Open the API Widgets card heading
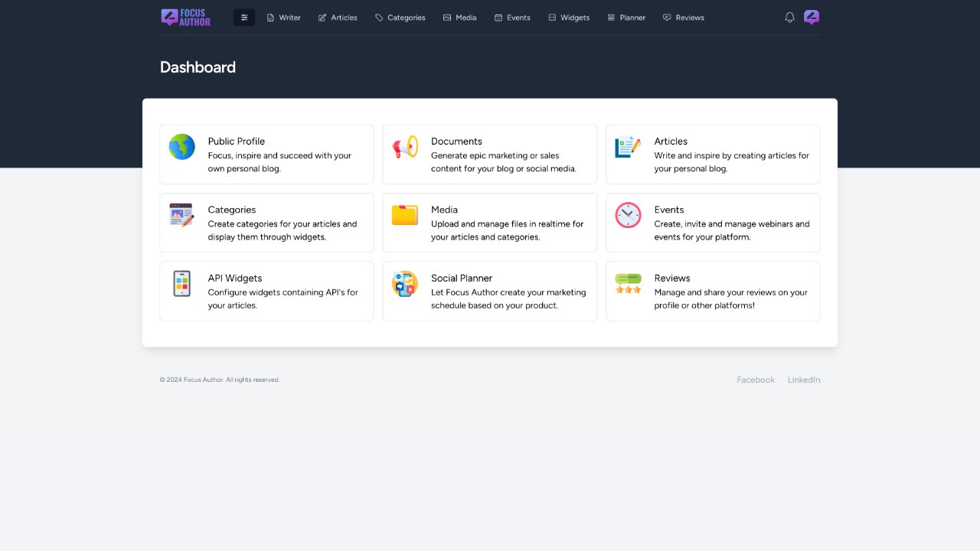Image resolution: width=980 pixels, height=551 pixels. click(235, 279)
